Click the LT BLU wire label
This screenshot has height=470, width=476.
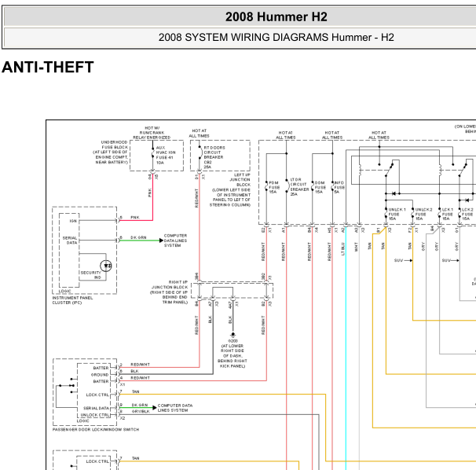342,249
